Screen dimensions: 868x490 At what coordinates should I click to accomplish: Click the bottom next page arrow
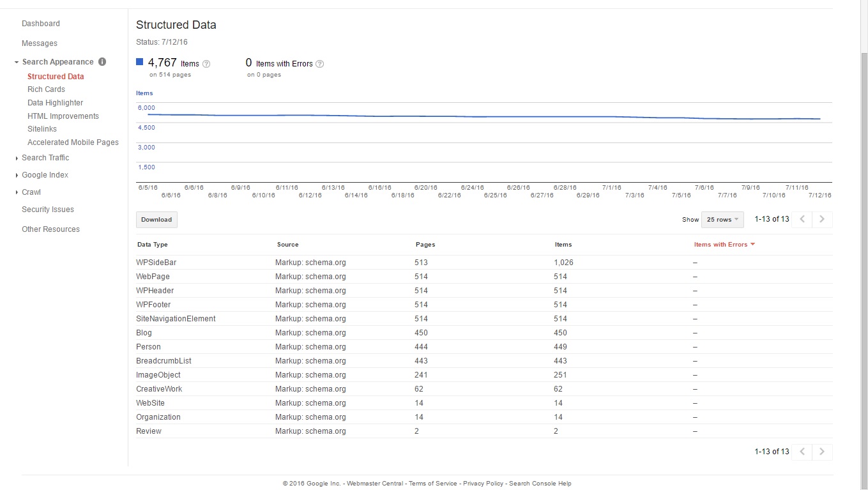pos(822,452)
